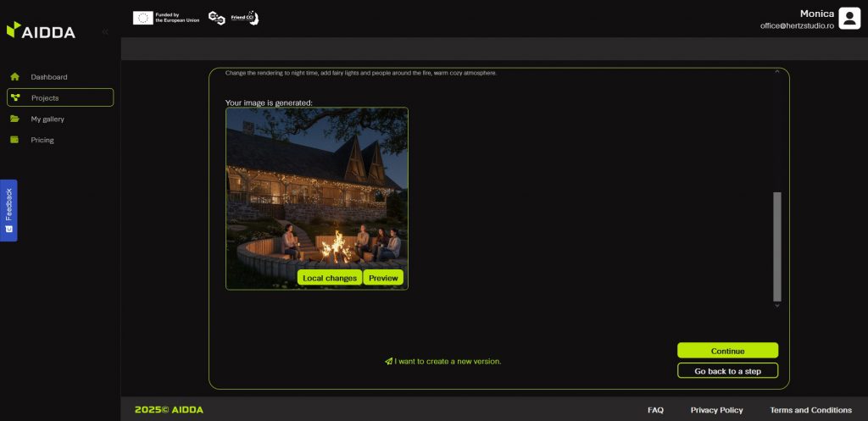The image size is (868, 421).
Task: Click the Dashboard home icon
Action: [14, 77]
